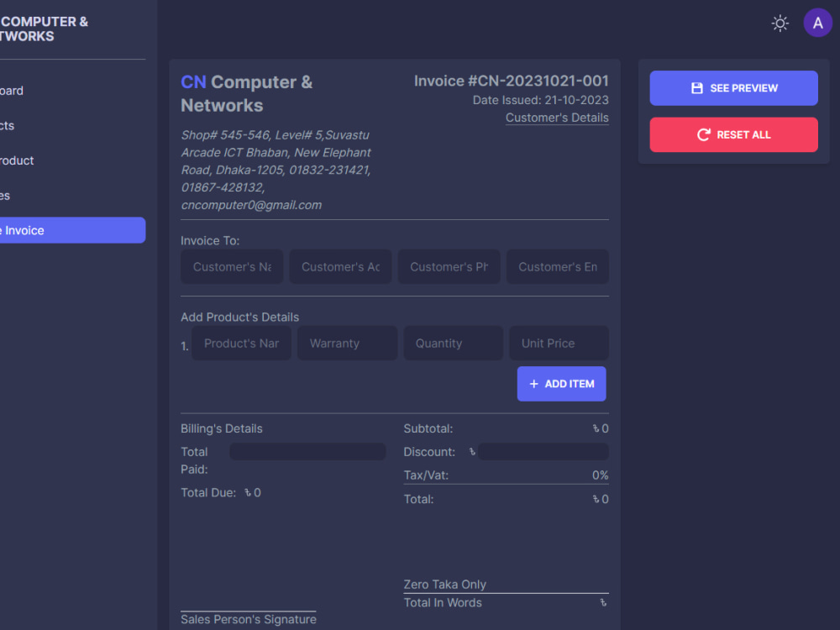Click the Customer's Phone input field
Viewport: 840px width, 630px height.
click(x=449, y=266)
